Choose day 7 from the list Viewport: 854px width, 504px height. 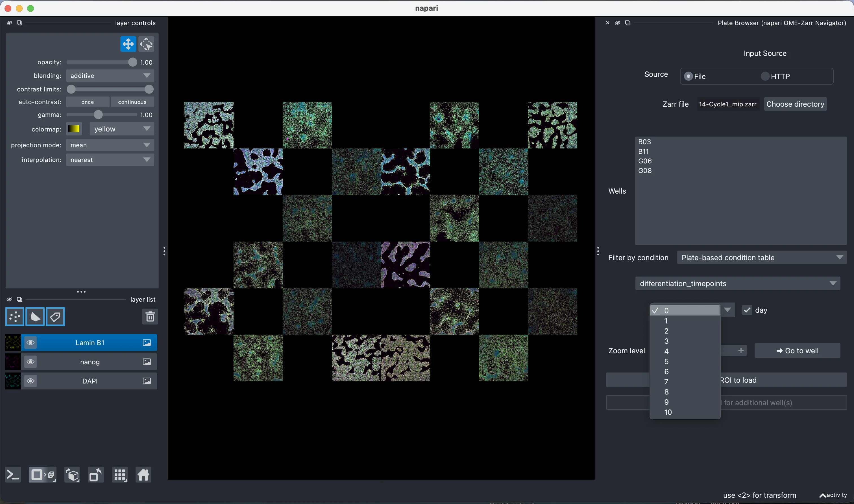(x=685, y=382)
